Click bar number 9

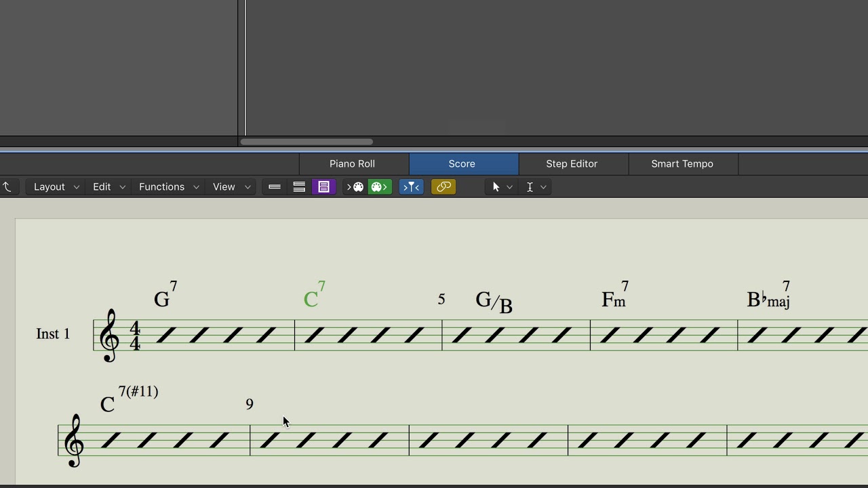point(250,404)
